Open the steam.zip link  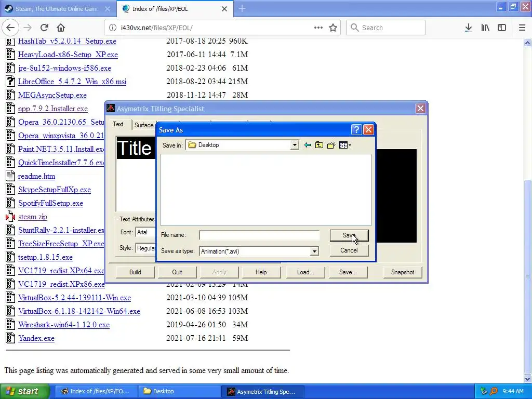(33, 217)
